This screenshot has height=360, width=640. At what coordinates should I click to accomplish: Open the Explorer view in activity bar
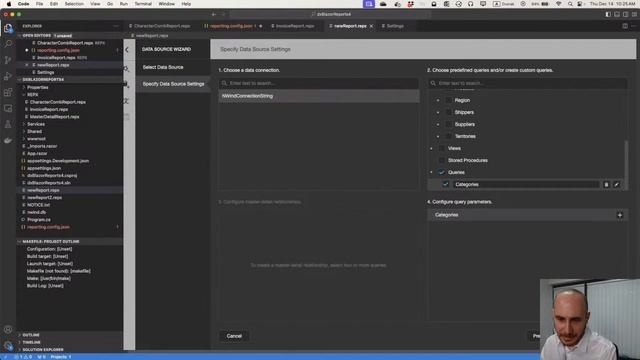(8, 28)
